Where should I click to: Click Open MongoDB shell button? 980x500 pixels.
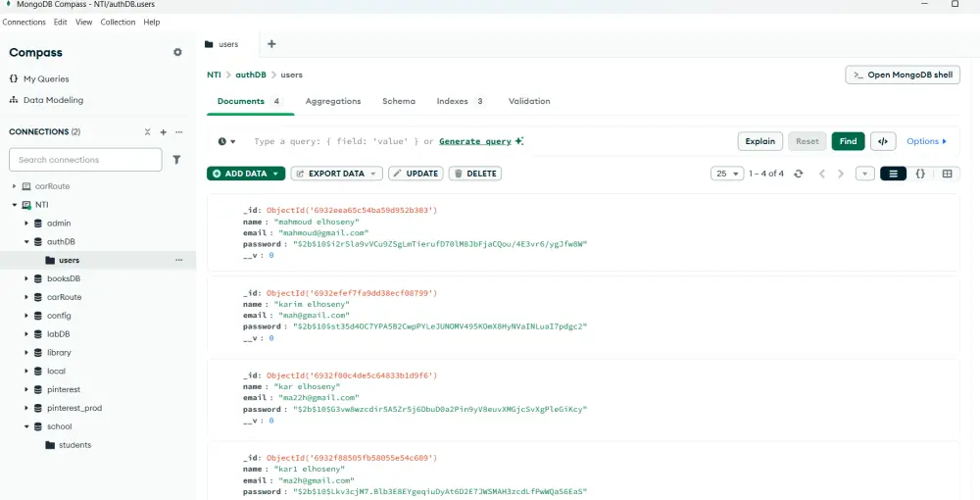(903, 75)
